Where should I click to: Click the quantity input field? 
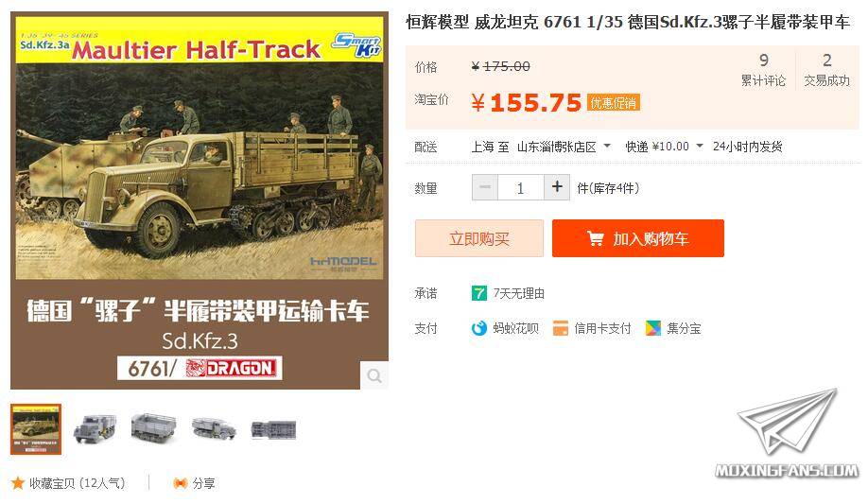tap(521, 187)
